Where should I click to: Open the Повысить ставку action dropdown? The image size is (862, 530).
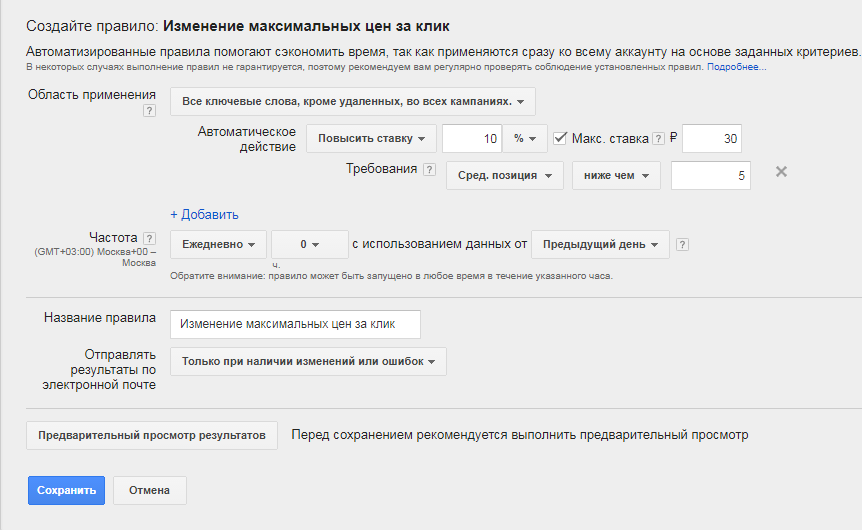tap(370, 139)
